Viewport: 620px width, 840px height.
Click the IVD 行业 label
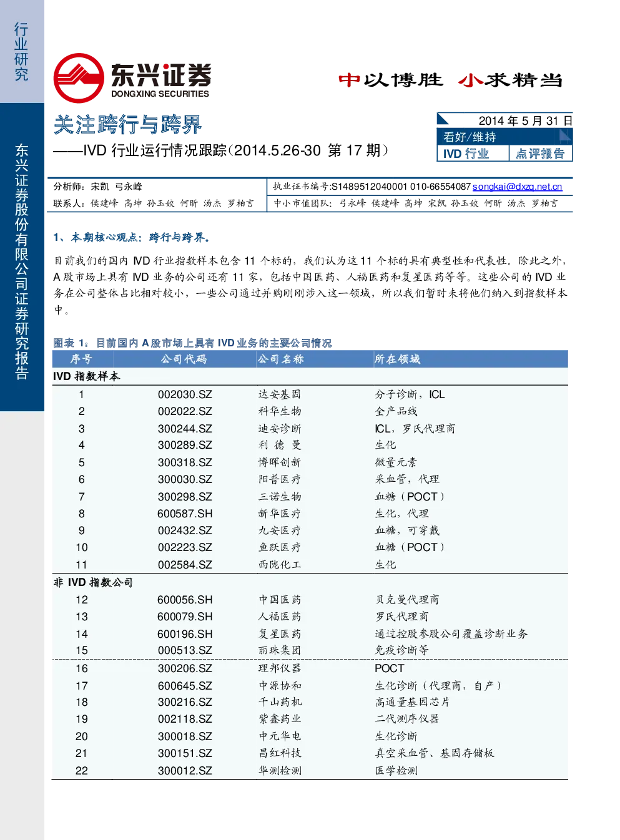(466, 154)
